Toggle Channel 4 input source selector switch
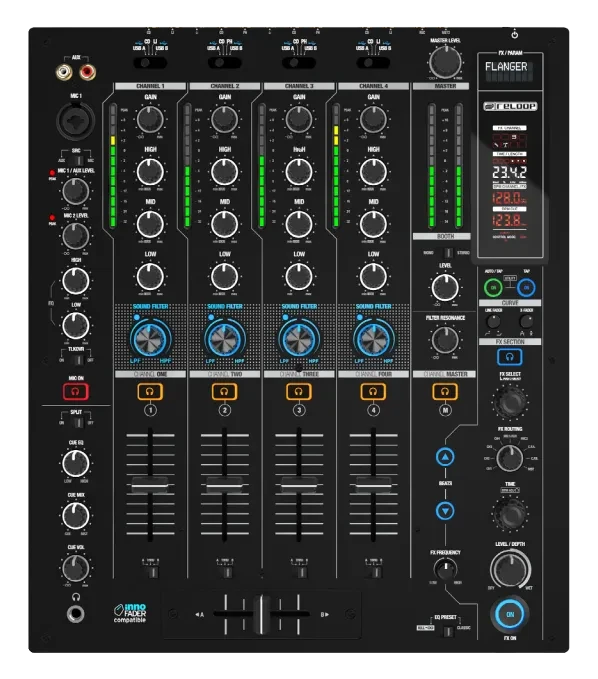This screenshot has height=679, width=598. (x=373, y=63)
